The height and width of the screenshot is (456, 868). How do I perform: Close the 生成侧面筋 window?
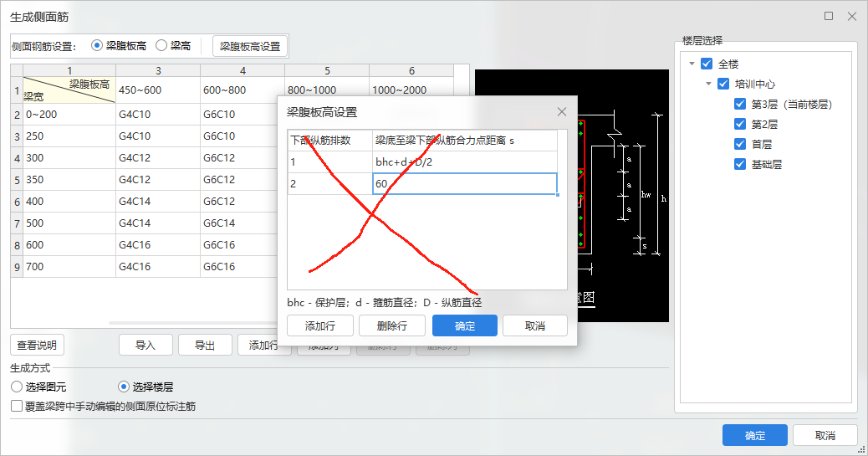pos(852,16)
